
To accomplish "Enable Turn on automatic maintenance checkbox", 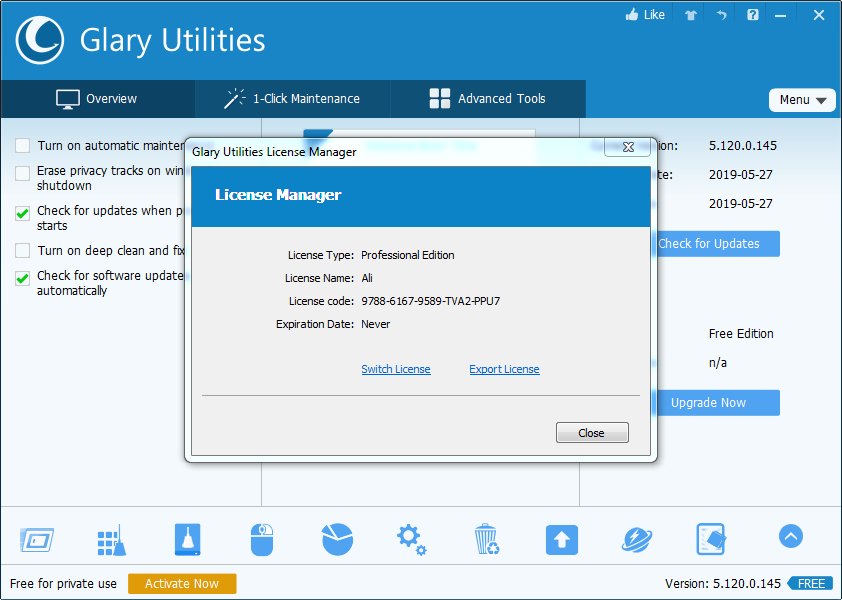I will point(23,146).
